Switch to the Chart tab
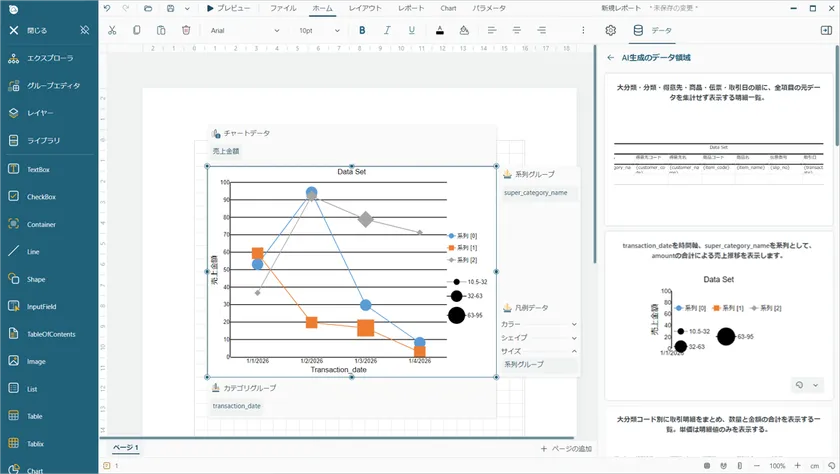 (448, 8)
